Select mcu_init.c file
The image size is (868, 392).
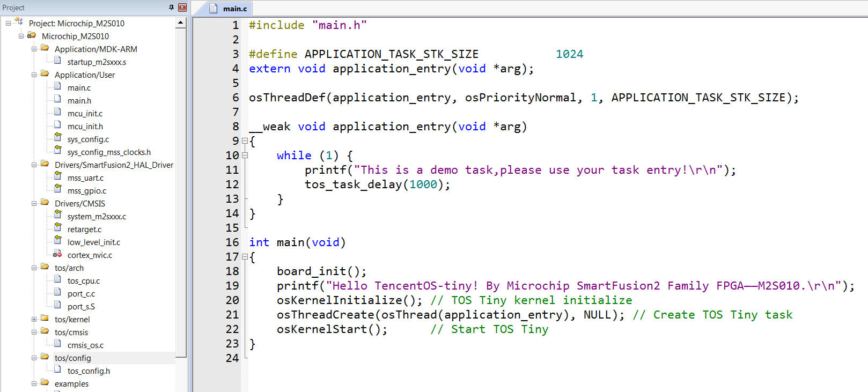85,114
